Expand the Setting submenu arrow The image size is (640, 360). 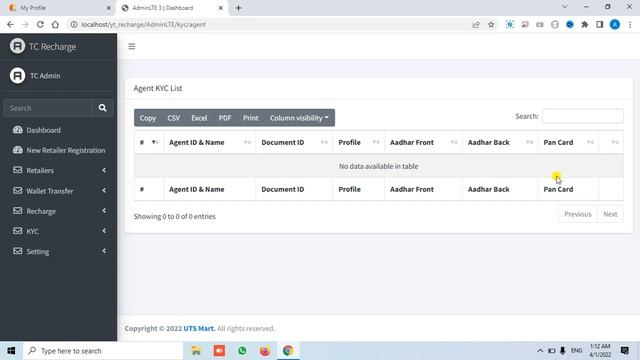coord(104,251)
